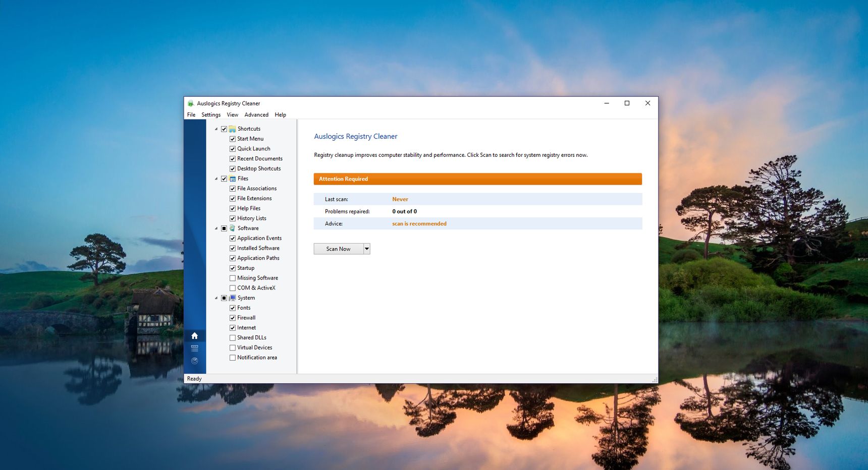868x470 pixels.
Task: Open the View menu
Action: pos(233,115)
